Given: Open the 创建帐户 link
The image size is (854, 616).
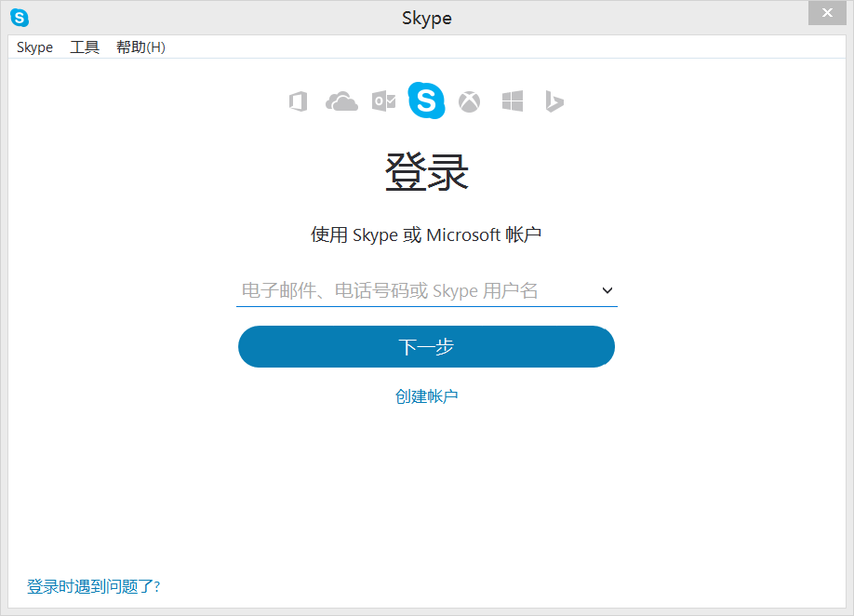Looking at the screenshot, I should [x=426, y=396].
